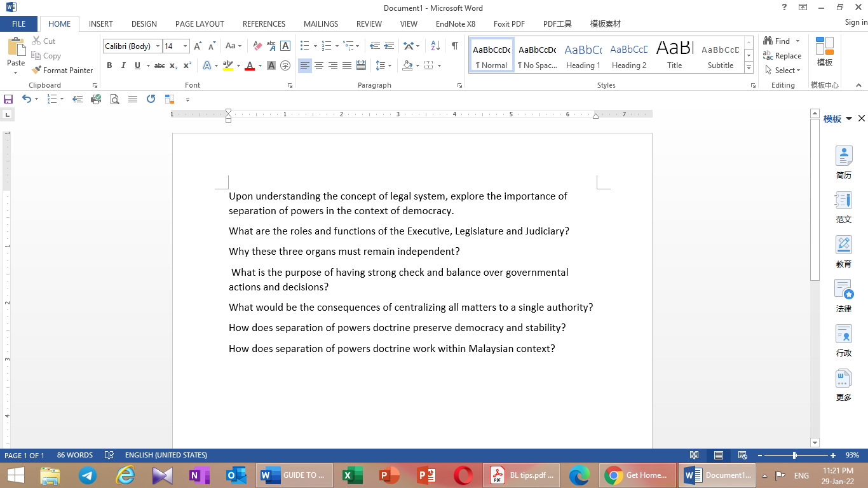Toggle subscript formatting
Image resolution: width=868 pixels, height=488 pixels.
click(172, 65)
